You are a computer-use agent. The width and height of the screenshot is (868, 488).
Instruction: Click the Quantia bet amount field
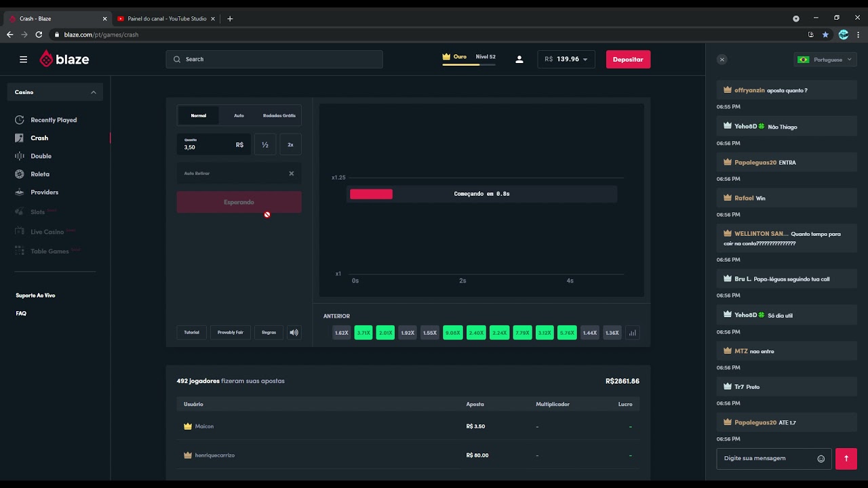(x=214, y=144)
